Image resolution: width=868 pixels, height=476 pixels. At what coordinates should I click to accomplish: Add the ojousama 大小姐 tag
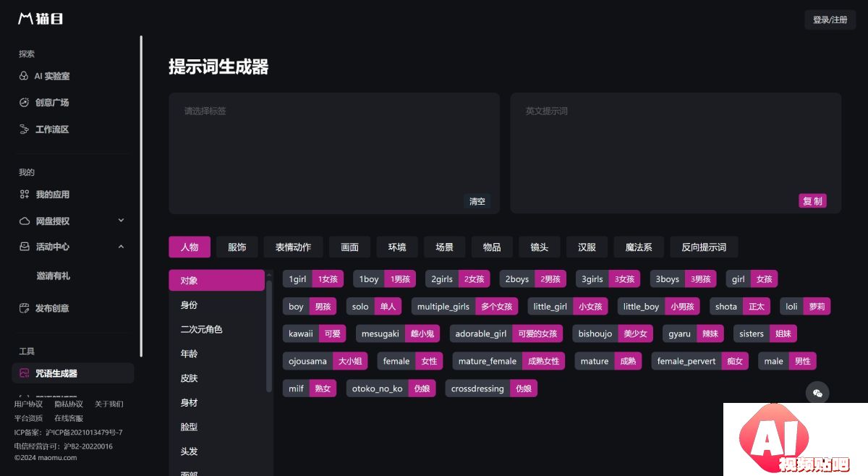pos(325,361)
